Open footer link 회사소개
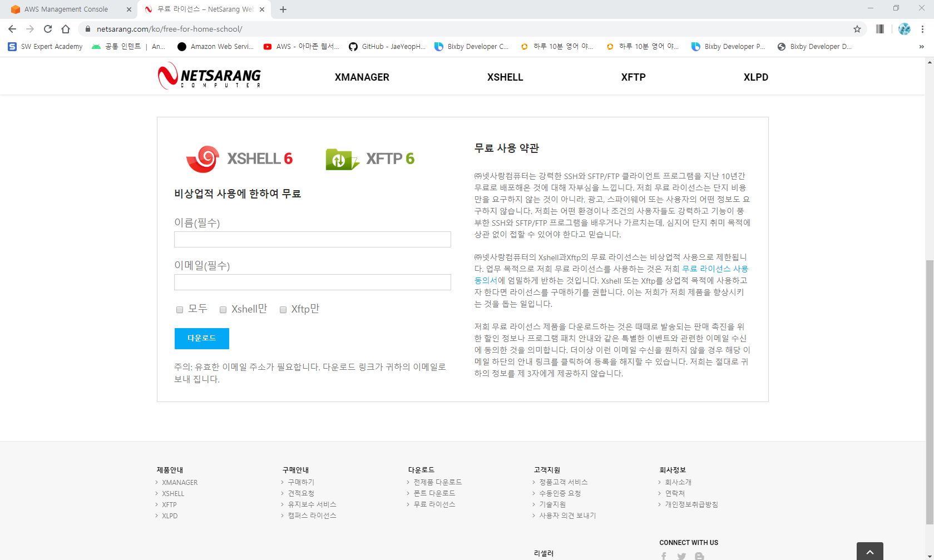934x560 pixels. coord(678,482)
